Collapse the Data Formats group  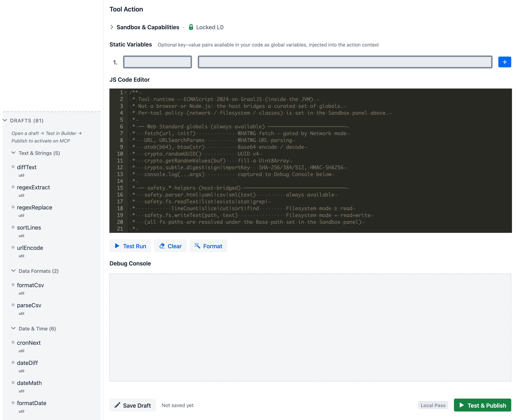pos(13,271)
